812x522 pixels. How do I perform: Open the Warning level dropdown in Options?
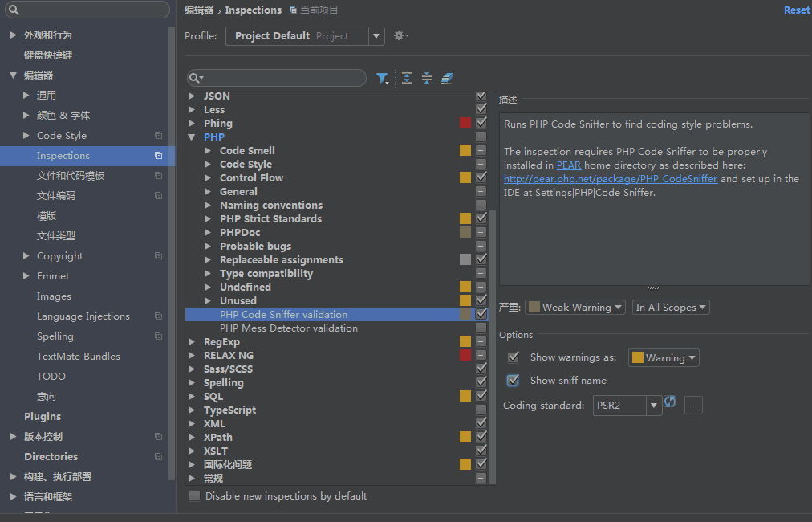click(664, 357)
